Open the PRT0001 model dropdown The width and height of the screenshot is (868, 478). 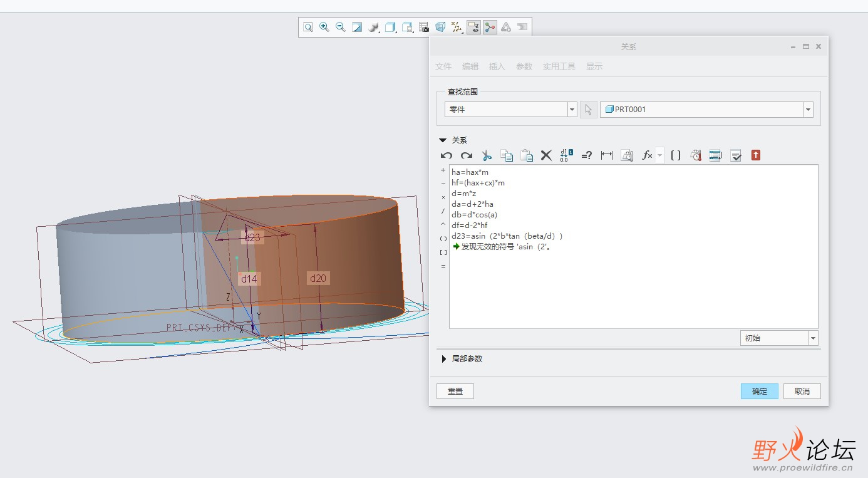pos(706,109)
